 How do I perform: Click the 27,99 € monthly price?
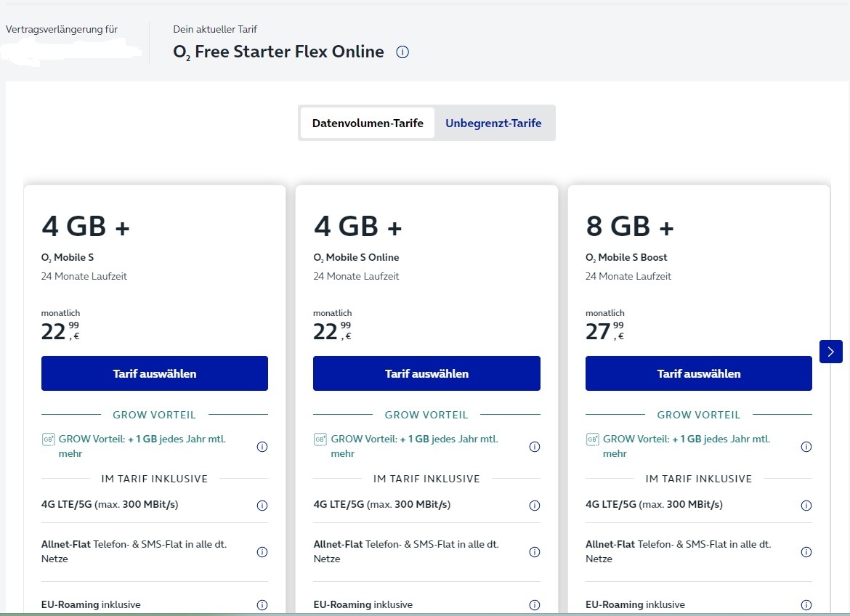coord(605,331)
